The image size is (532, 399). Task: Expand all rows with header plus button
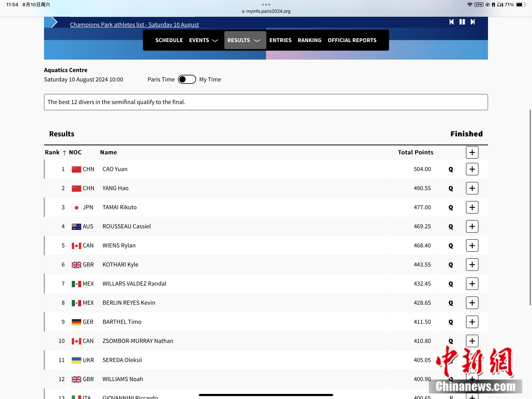(x=472, y=152)
